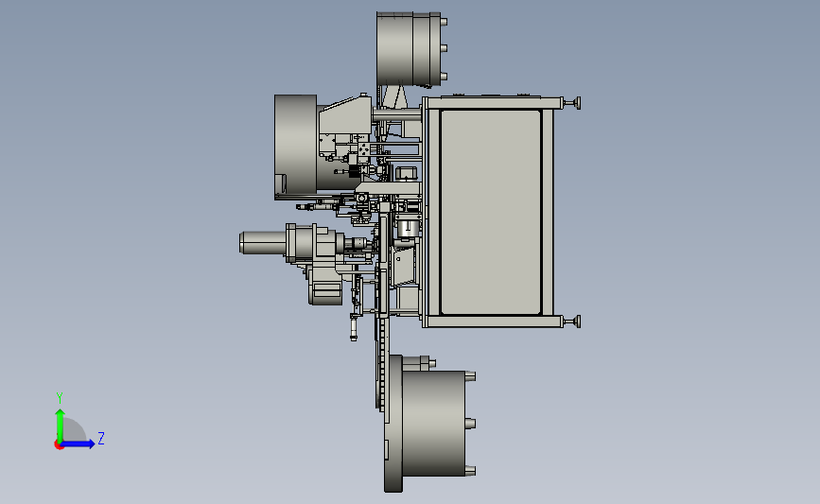
Task: Click the blue Z axis arrow of triad
Action: pos(78,444)
